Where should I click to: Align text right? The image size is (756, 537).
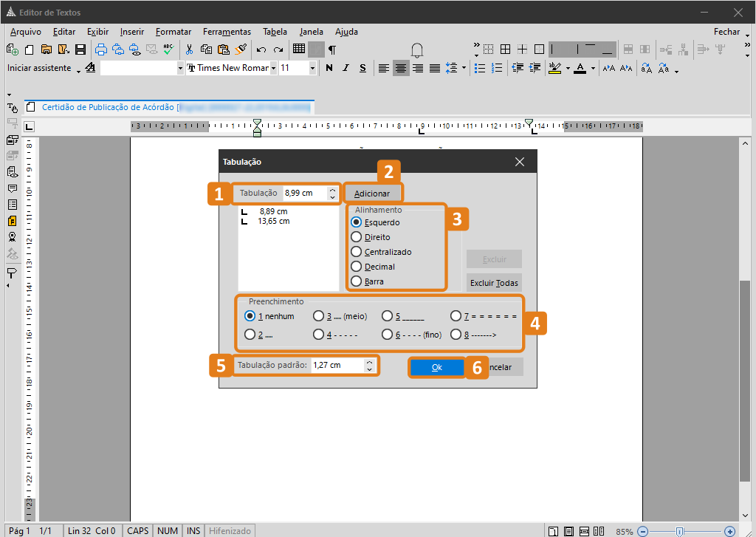coord(418,68)
